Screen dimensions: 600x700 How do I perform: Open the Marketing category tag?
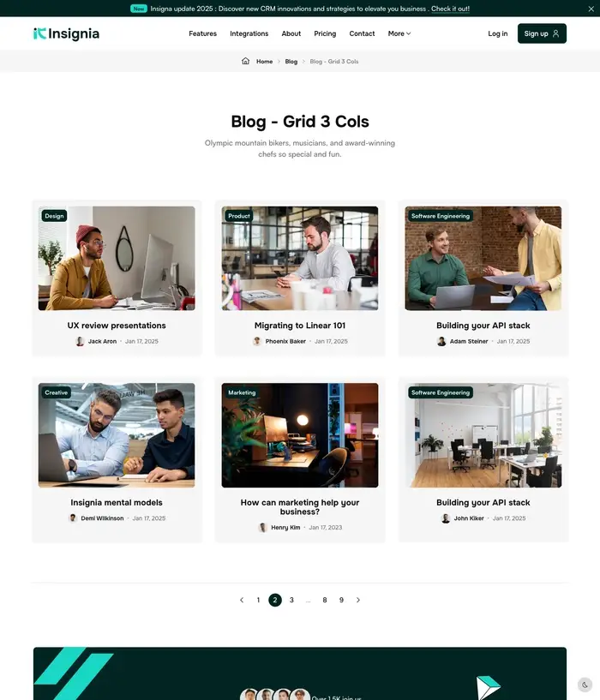click(x=242, y=392)
